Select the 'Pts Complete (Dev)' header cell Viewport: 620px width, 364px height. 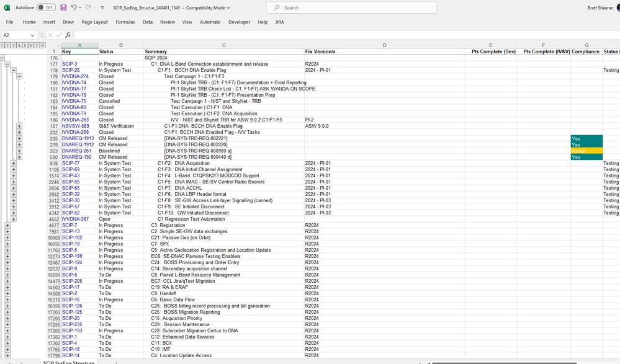pyautogui.click(x=491, y=51)
